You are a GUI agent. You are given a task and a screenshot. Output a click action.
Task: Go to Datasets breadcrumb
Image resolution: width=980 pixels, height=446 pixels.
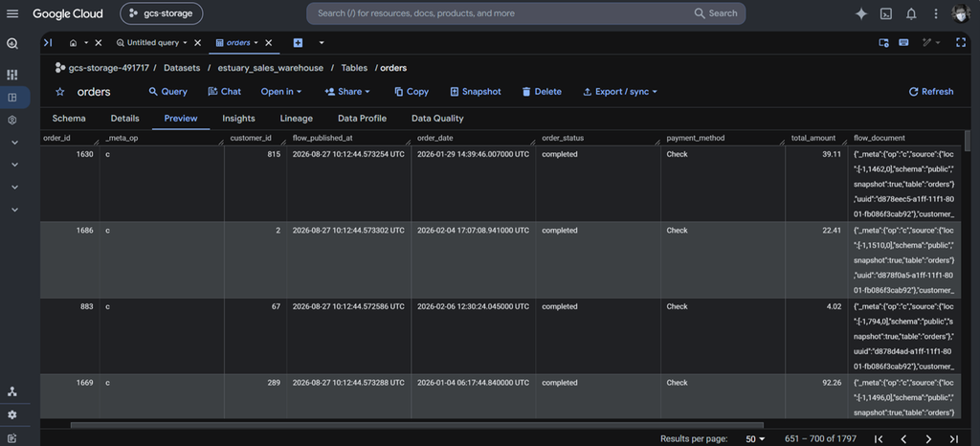(x=182, y=68)
